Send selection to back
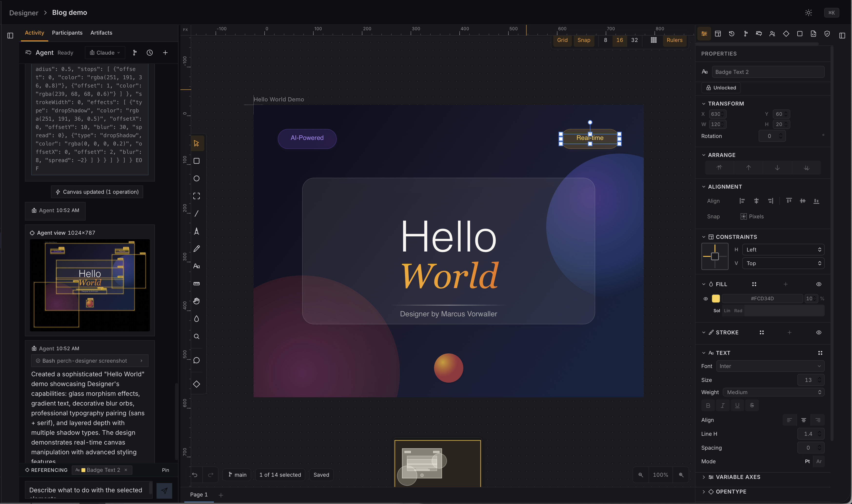The width and height of the screenshot is (852, 504). click(x=806, y=168)
